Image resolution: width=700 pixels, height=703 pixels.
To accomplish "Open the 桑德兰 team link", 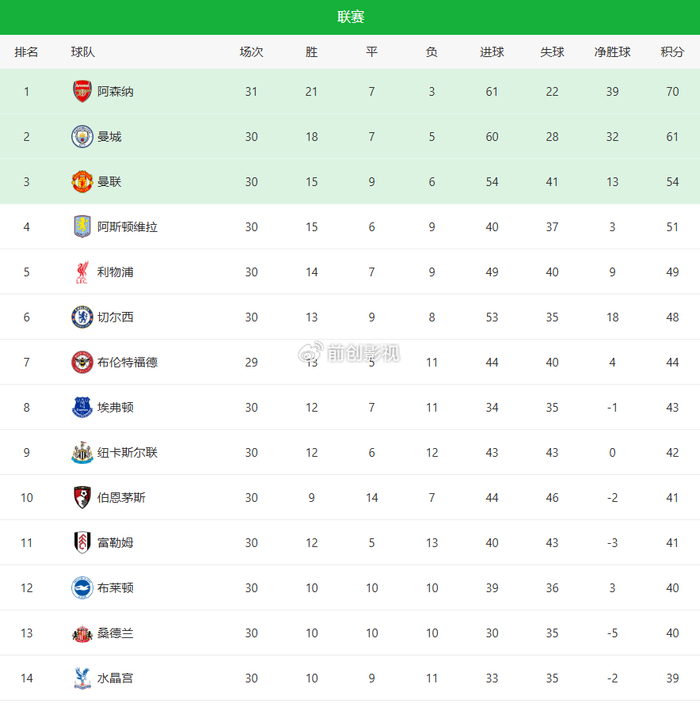I will pyautogui.click(x=115, y=633).
